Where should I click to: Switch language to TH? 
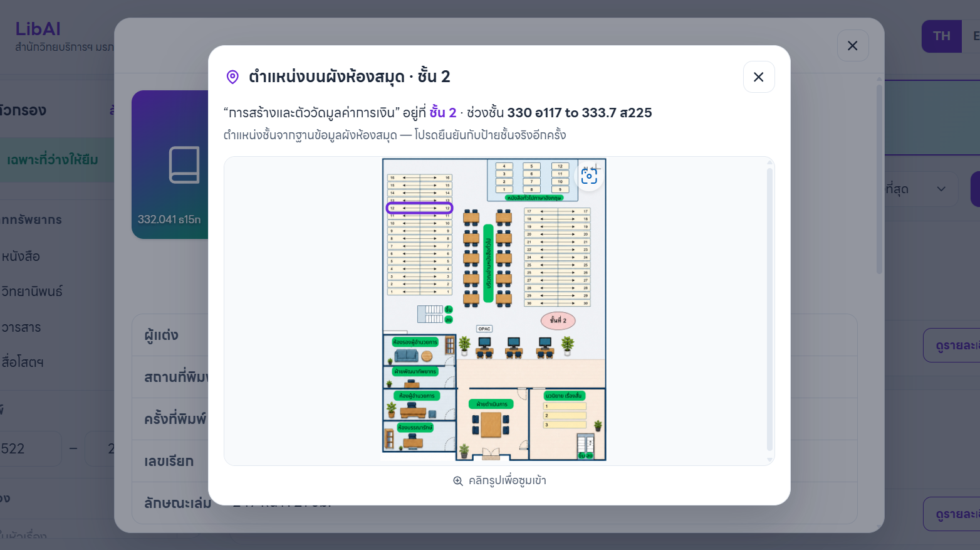point(941,36)
